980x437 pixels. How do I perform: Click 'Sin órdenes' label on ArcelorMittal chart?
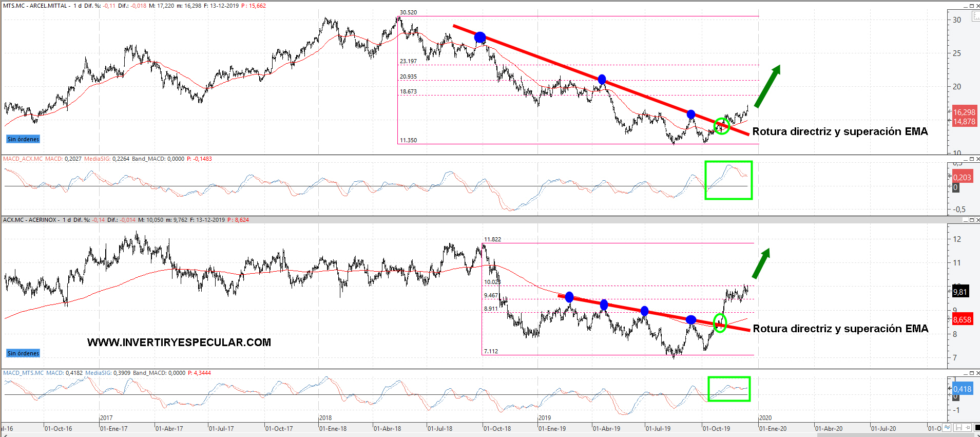coord(23,139)
